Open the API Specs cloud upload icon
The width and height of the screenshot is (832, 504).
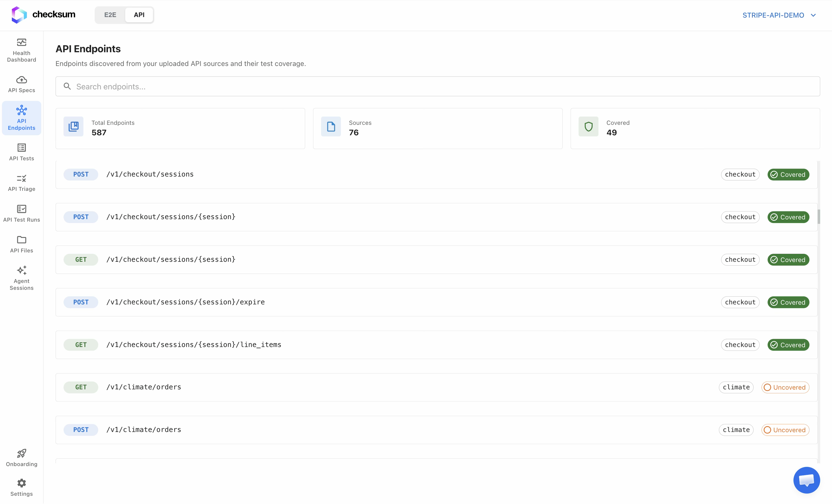[x=22, y=80]
